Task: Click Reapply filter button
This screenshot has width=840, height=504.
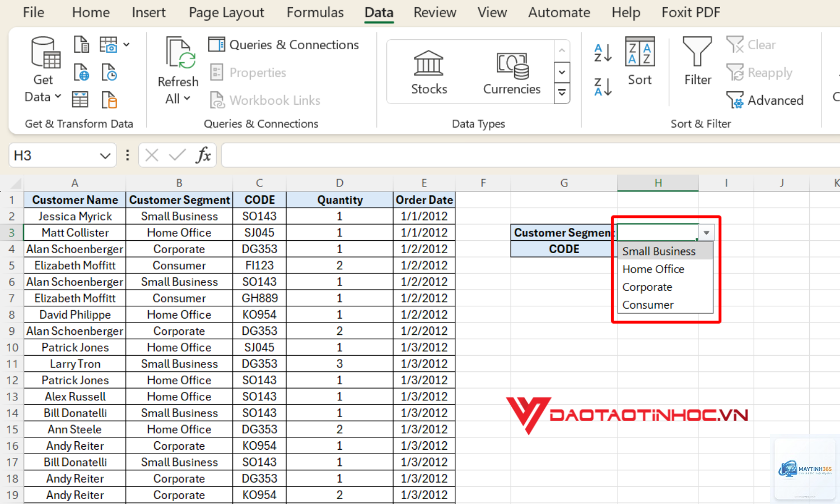Action: pos(759,72)
